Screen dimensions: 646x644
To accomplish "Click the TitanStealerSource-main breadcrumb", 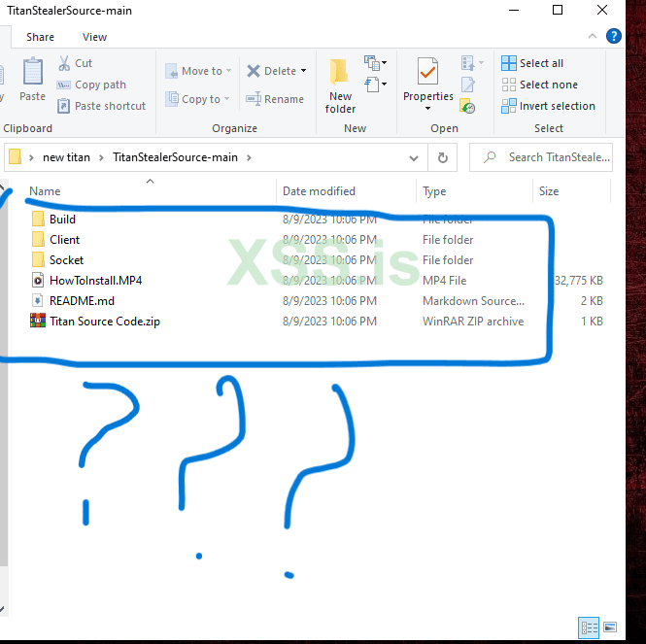I will tap(175, 157).
